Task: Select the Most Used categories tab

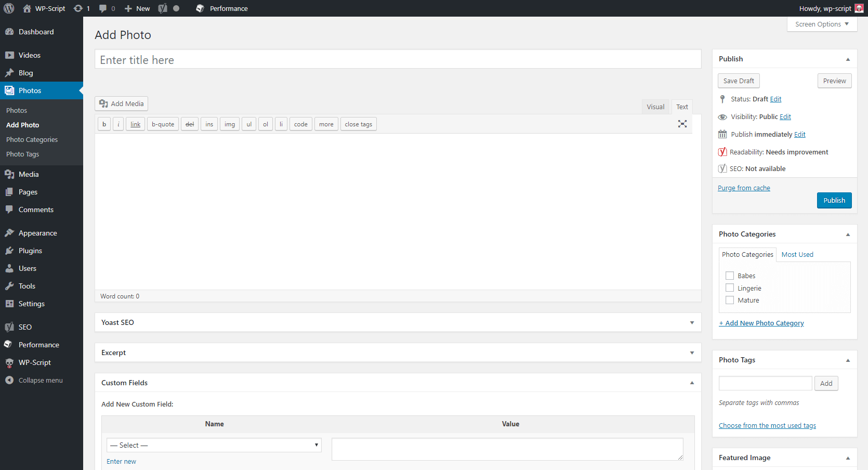Action: [x=797, y=254]
